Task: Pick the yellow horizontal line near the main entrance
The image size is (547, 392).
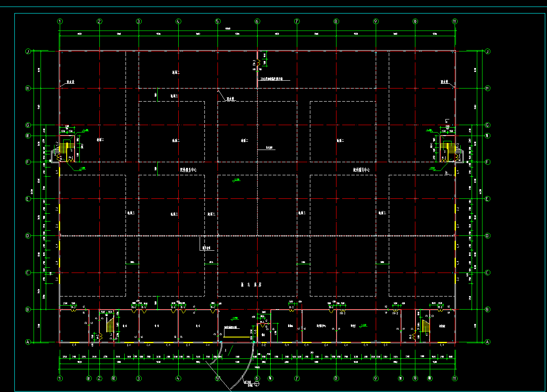Action: coord(236,337)
